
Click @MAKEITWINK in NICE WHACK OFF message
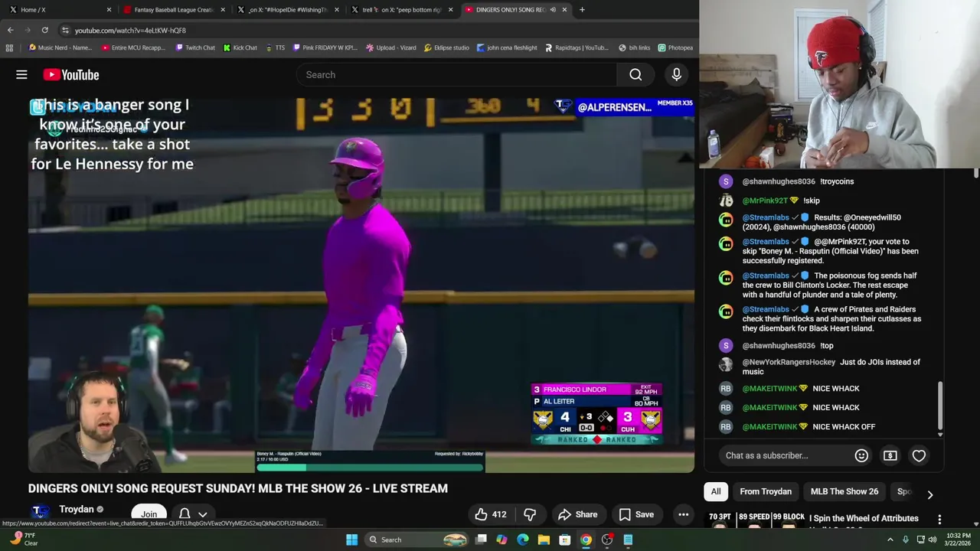pyautogui.click(x=769, y=427)
